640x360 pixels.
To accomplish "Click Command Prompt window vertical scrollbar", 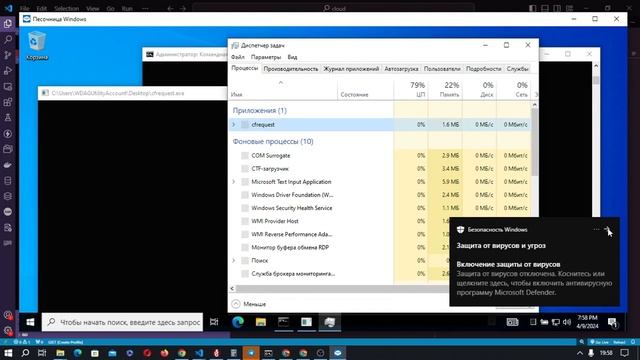I will click(596, 80).
